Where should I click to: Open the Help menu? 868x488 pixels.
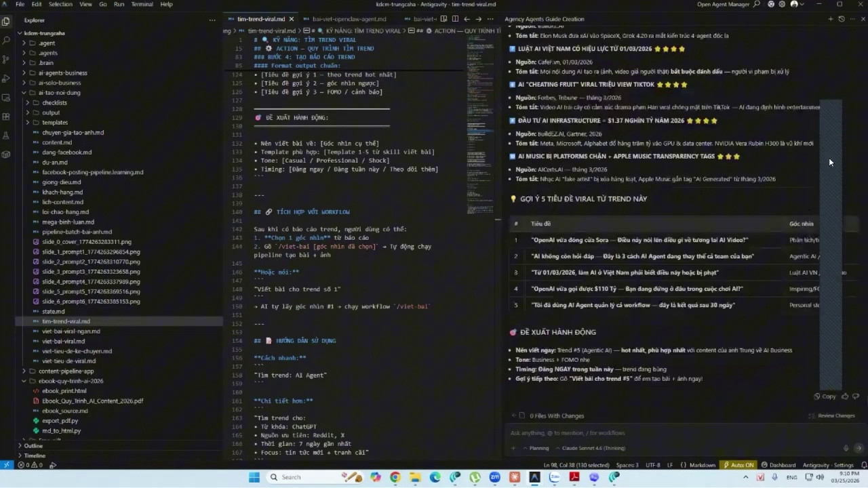[166, 4]
